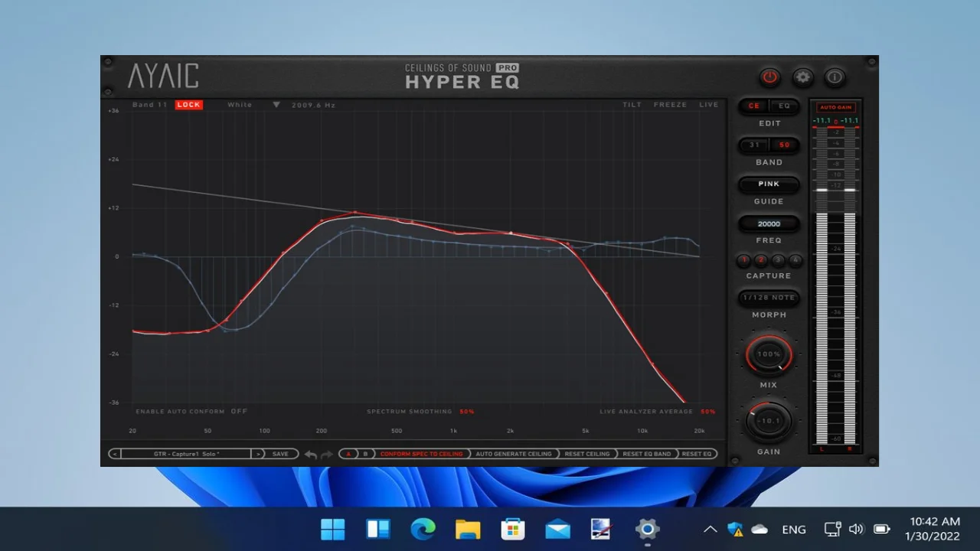Open the Mail app on the taskbar
The height and width of the screenshot is (551, 980).
pos(557,529)
